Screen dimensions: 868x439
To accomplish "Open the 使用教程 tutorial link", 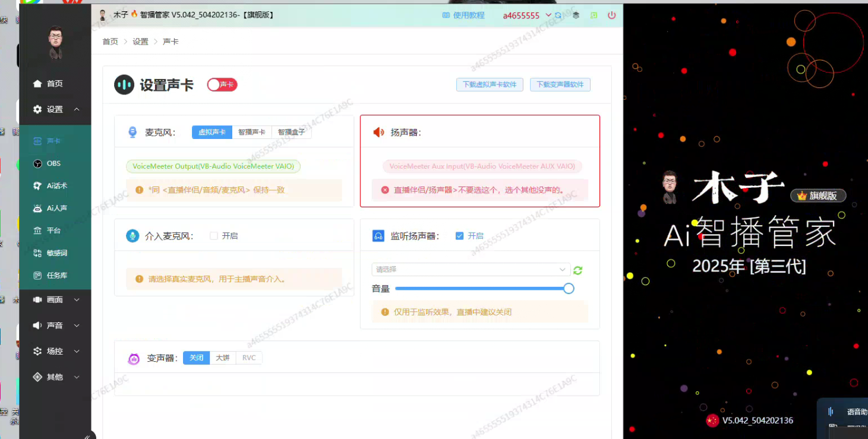I will coord(469,15).
